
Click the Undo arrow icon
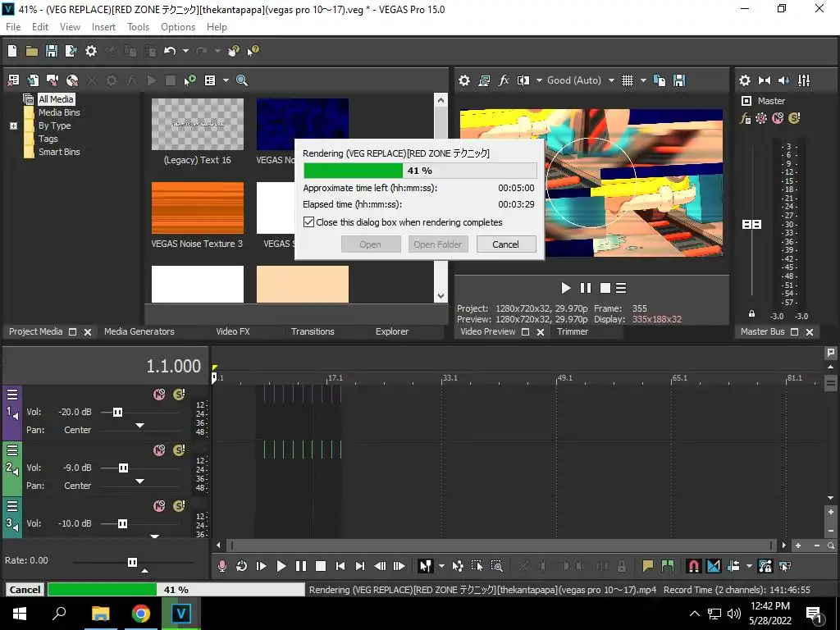[x=170, y=51]
